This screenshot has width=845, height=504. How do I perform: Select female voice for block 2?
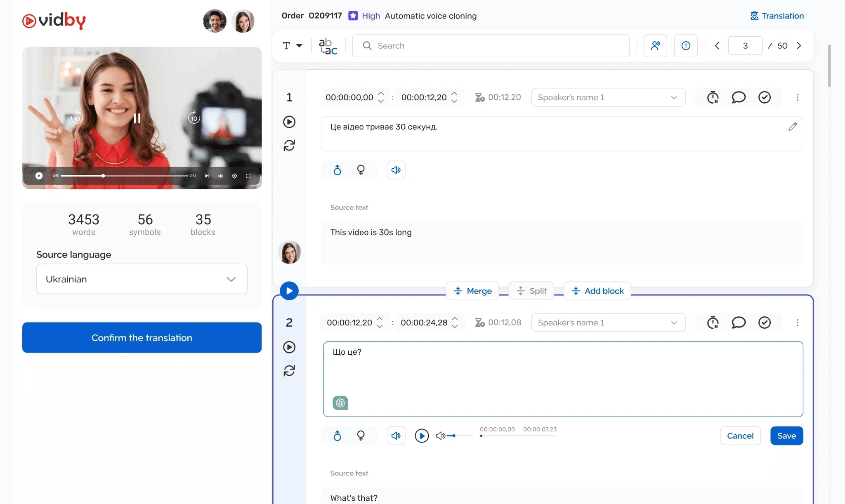(361, 436)
